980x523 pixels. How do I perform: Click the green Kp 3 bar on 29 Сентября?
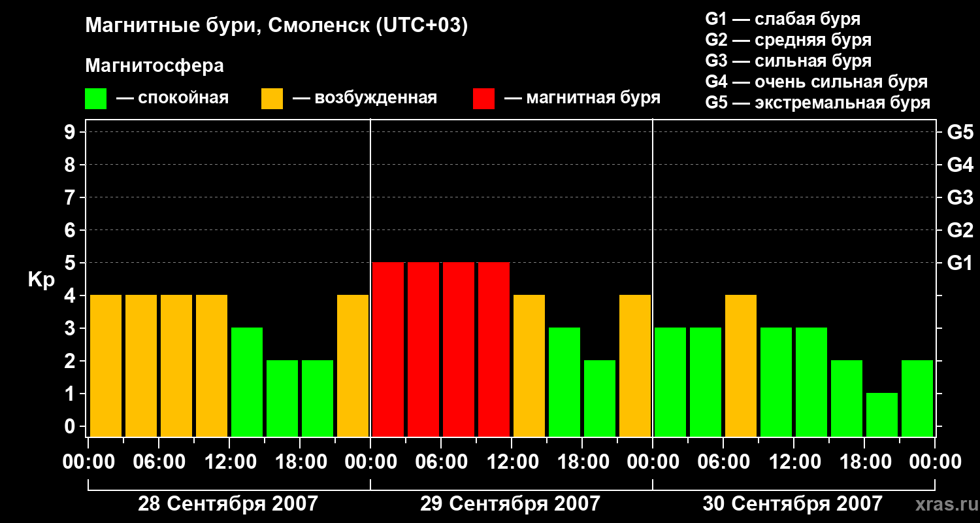tap(564, 382)
